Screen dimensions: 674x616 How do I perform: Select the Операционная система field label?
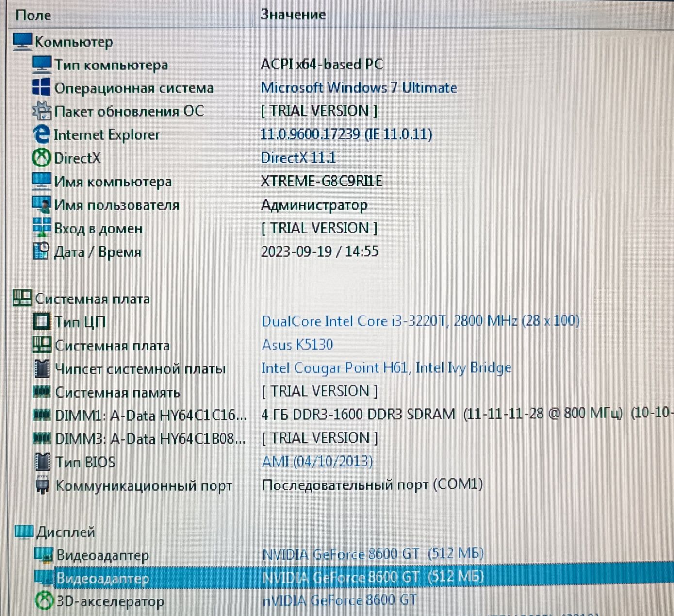[134, 88]
